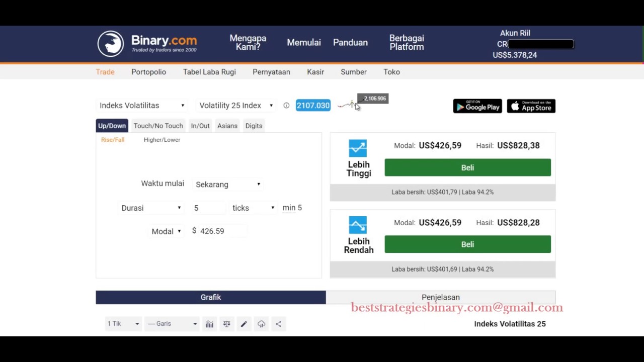This screenshot has height=362, width=644.
Task: Open Tabel Laba Rugi page
Action: pyautogui.click(x=209, y=72)
